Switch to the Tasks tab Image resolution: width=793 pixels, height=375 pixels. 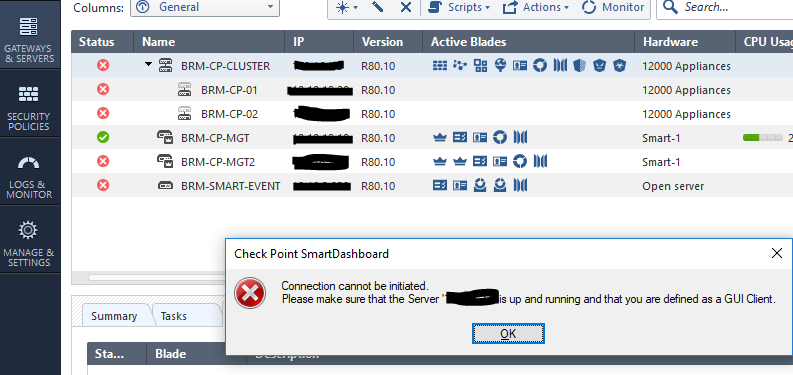(x=174, y=316)
